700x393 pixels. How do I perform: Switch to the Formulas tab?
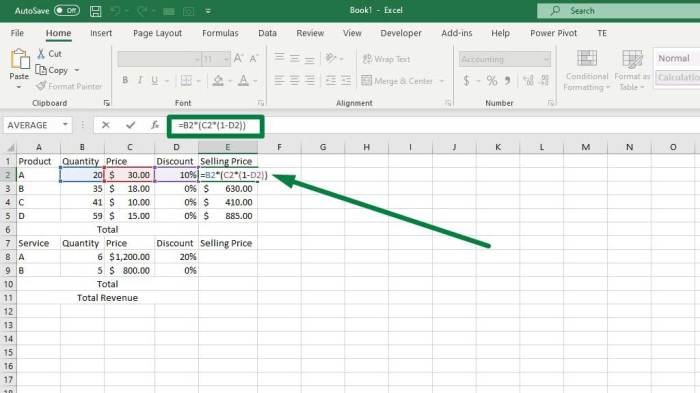click(220, 33)
